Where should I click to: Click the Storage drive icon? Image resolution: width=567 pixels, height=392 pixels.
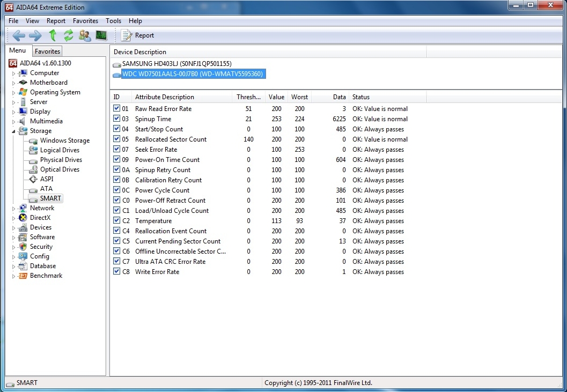tap(23, 131)
